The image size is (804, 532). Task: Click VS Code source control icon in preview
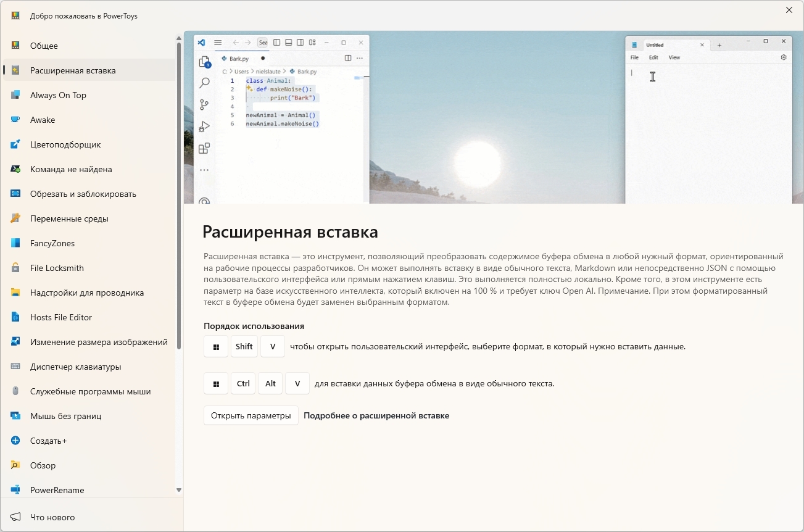pyautogui.click(x=204, y=105)
